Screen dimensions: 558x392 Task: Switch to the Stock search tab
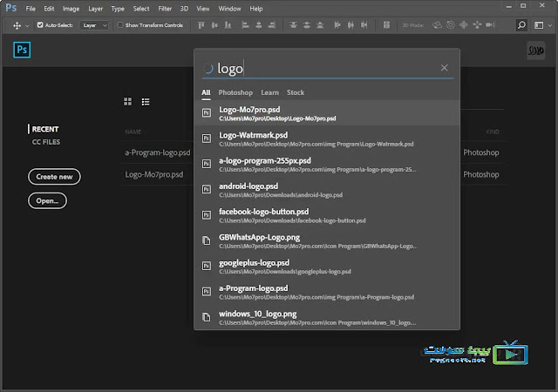click(x=296, y=92)
